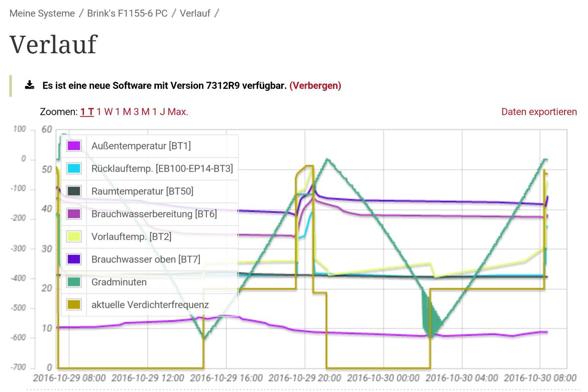
Task: Export data with Daten exportieren
Action: tap(539, 112)
